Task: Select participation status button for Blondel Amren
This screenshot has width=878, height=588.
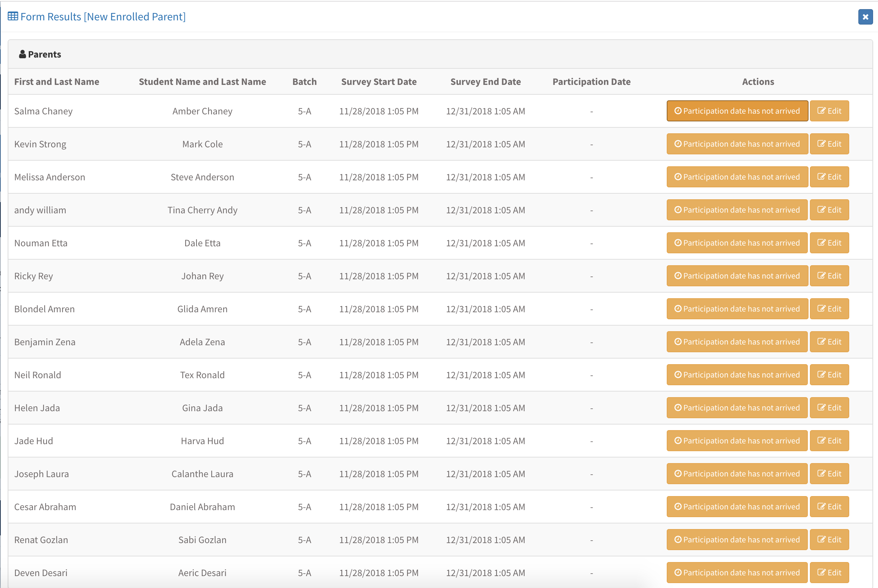Action: click(737, 309)
